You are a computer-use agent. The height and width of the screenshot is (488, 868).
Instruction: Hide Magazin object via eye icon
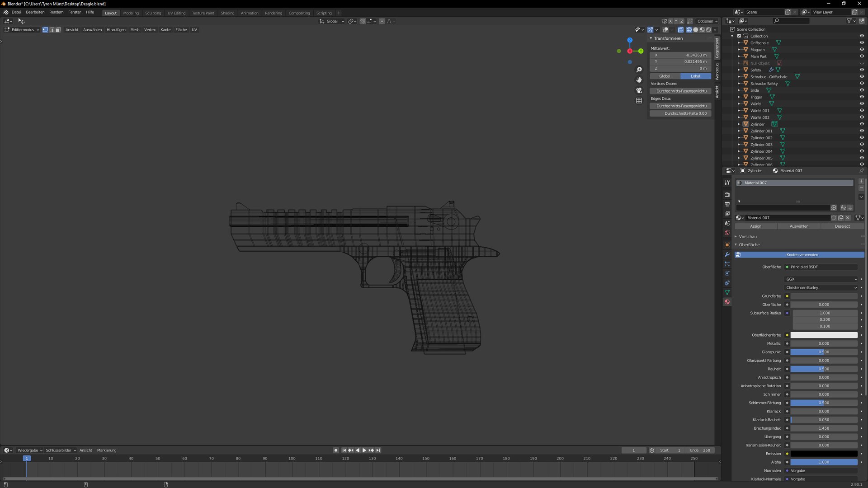862,50
